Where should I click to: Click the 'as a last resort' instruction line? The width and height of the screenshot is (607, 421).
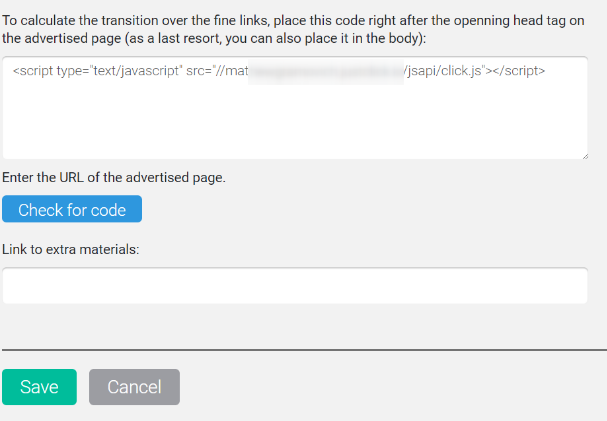(x=214, y=38)
